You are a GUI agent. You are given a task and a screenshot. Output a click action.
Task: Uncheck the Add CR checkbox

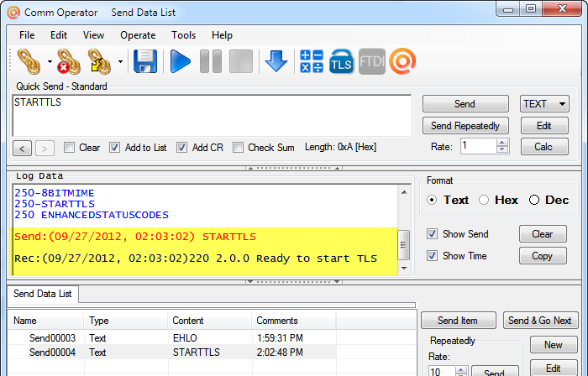pos(182,148)
